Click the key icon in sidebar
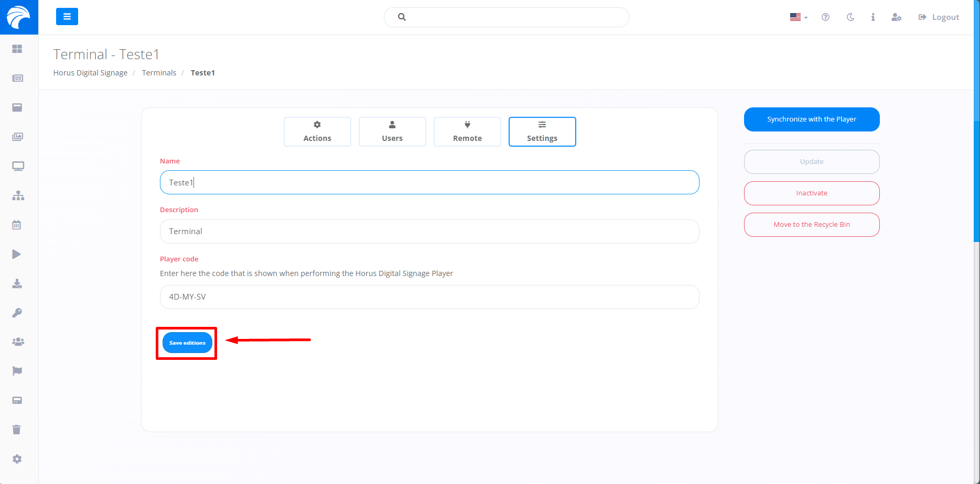980x484 pixels. pos(17,313)
